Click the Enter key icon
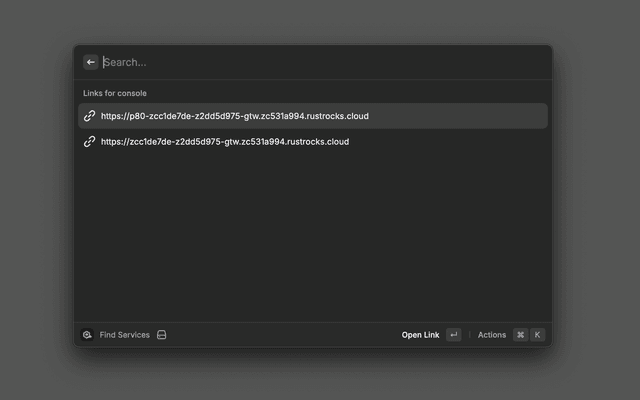This screenshot has height=400, width=640. click(454, 335)
